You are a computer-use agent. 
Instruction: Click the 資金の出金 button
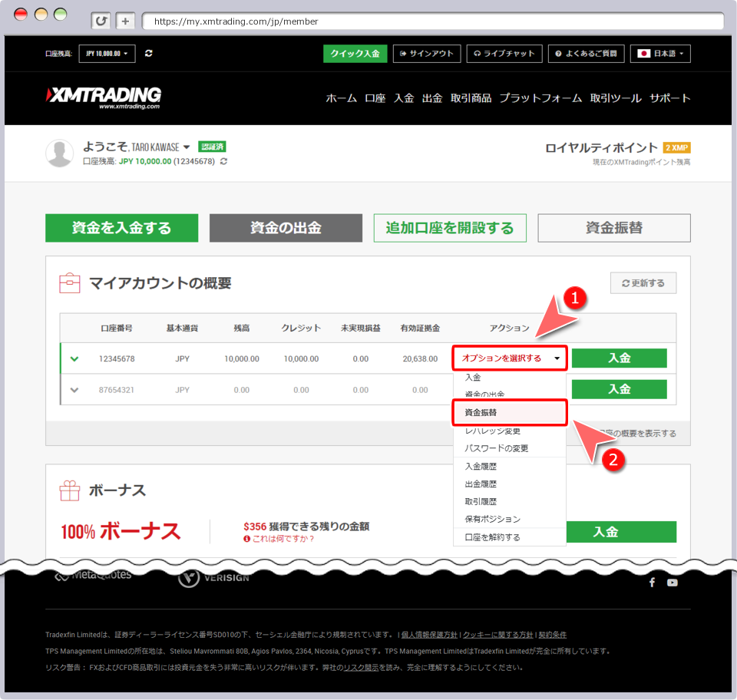(x=286, y=228)
